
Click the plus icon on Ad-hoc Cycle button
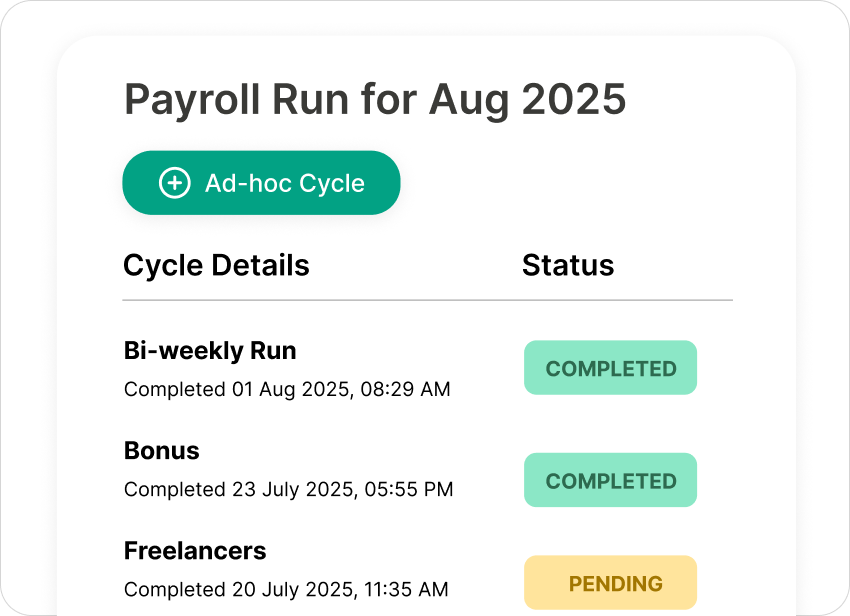174,183
